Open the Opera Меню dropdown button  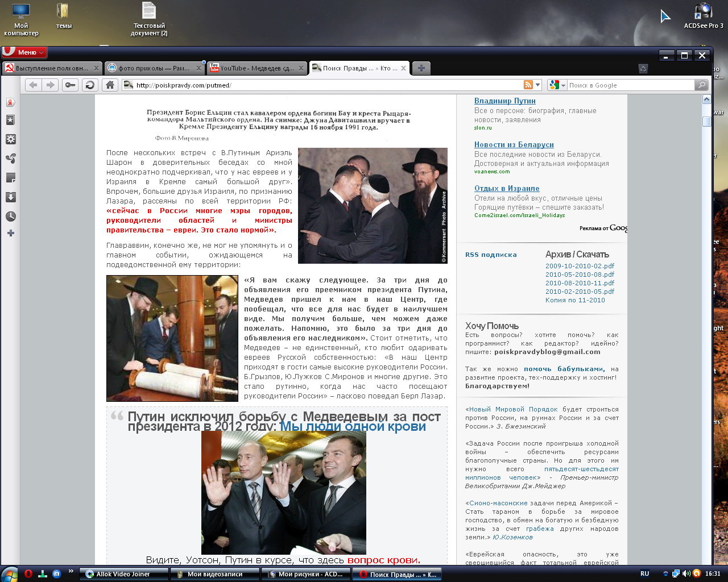pyautogui.click(x=24, y=52)
